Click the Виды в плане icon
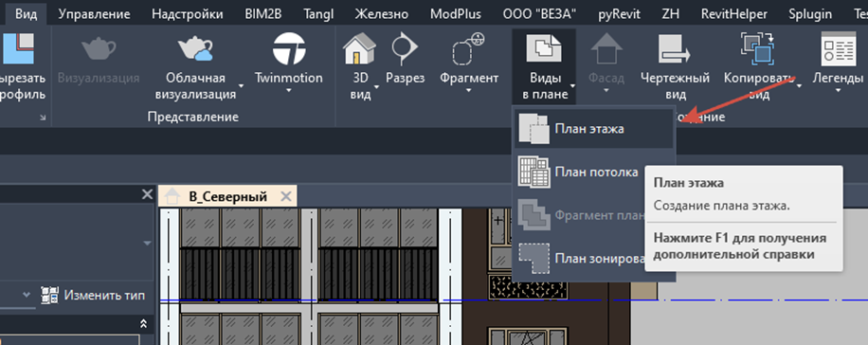The width and height of the screenshot is (868, 345). (x=544, y=48)
